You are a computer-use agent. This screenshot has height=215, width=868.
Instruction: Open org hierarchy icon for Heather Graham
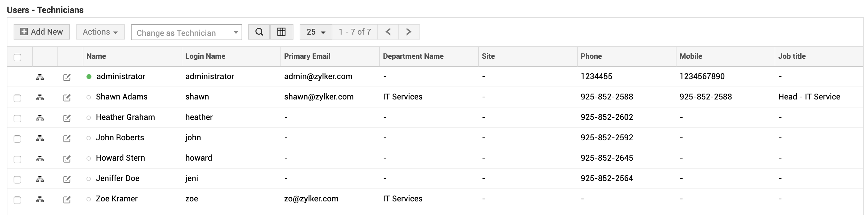(x=40, y=118)
